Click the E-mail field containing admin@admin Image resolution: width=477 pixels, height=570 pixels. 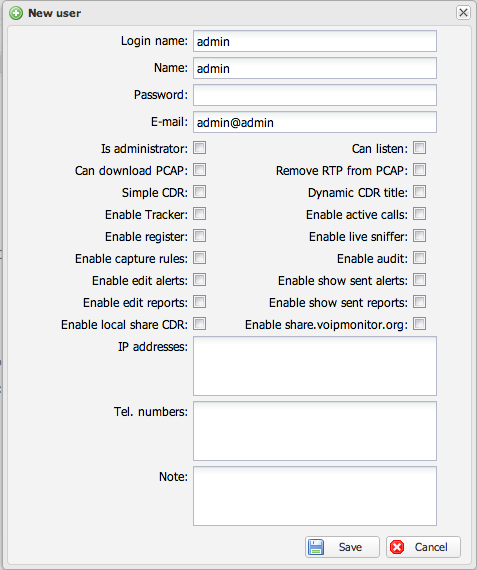pos(315,122)
